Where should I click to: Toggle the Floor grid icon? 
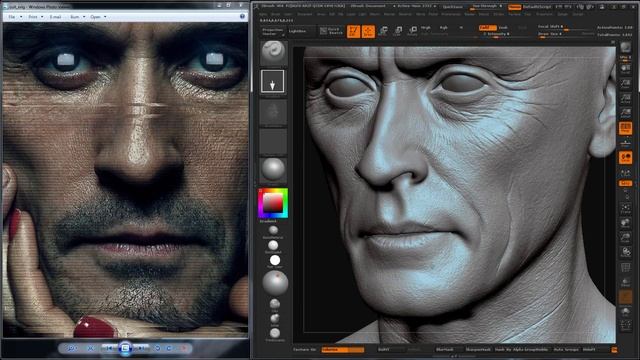[625, 143]
